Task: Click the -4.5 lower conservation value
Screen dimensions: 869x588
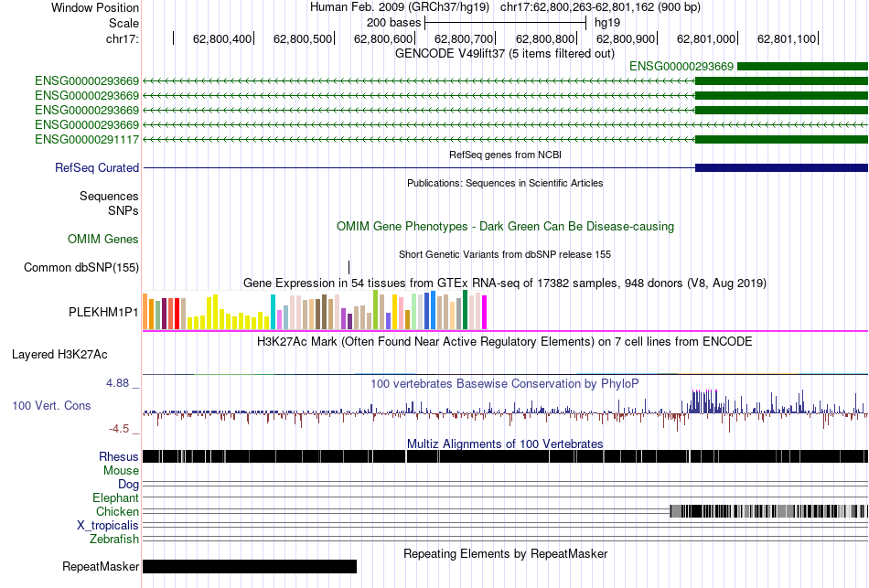Action: (119, 429)
